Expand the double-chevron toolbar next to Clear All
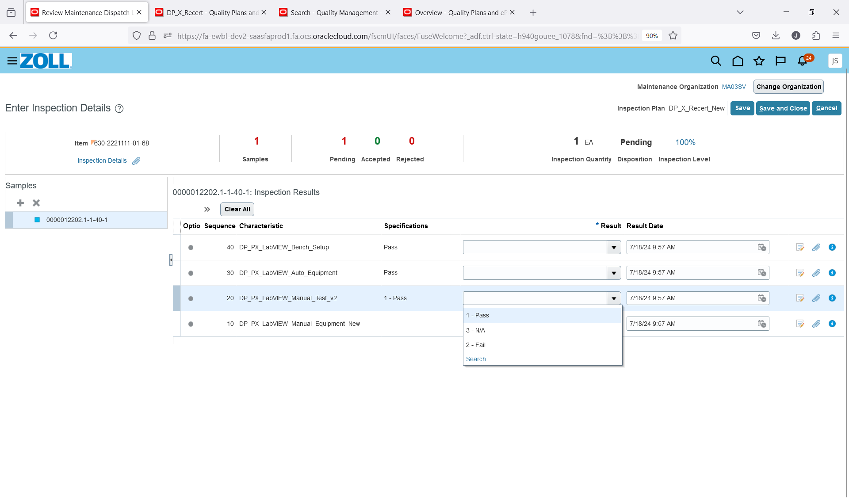 [x=207, y=210]
